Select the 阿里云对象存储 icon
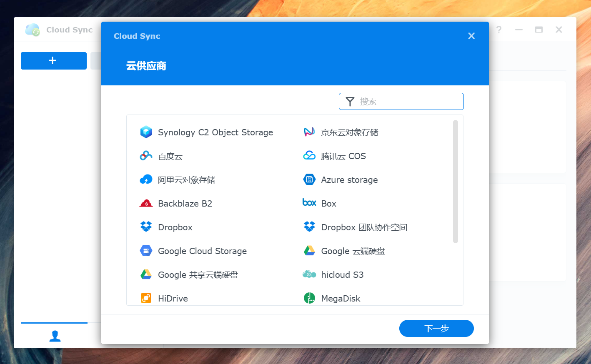The width and height of the screenshot is (591, 364). point(146,180)
